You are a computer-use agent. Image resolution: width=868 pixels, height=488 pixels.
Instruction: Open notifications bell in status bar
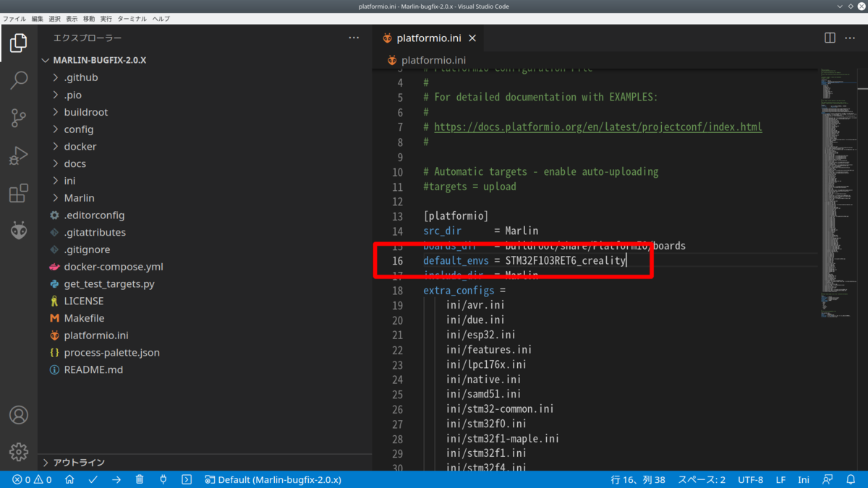coord(852,479)
